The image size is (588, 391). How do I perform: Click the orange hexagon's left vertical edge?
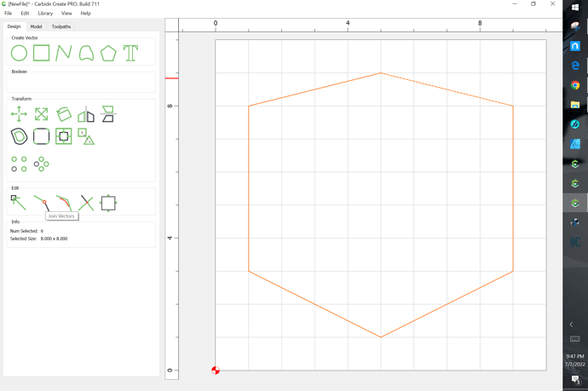click(248, 188)
